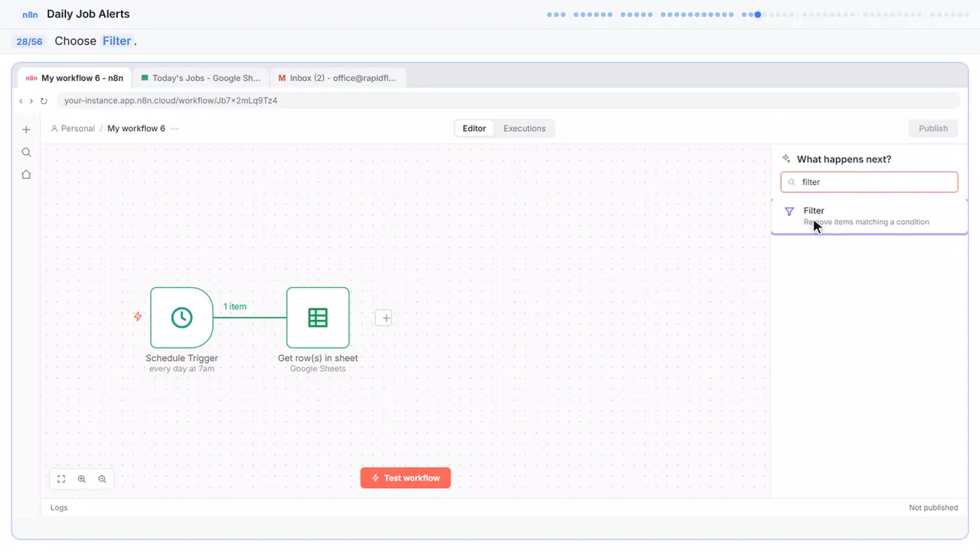Click the Publish button
Screen dimensions: 980x551
[933, 129]
